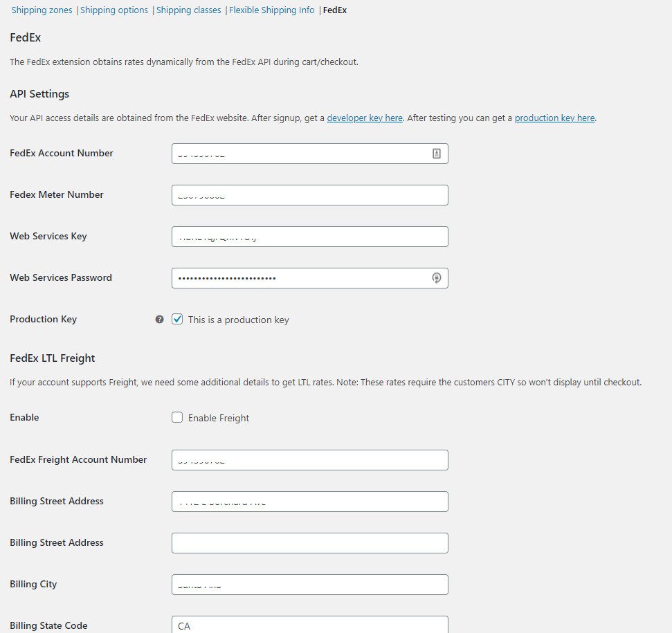Open the Flexible Shipping Info tab
672x633 pixels.
pyautogui.click(x=272, y=10)
